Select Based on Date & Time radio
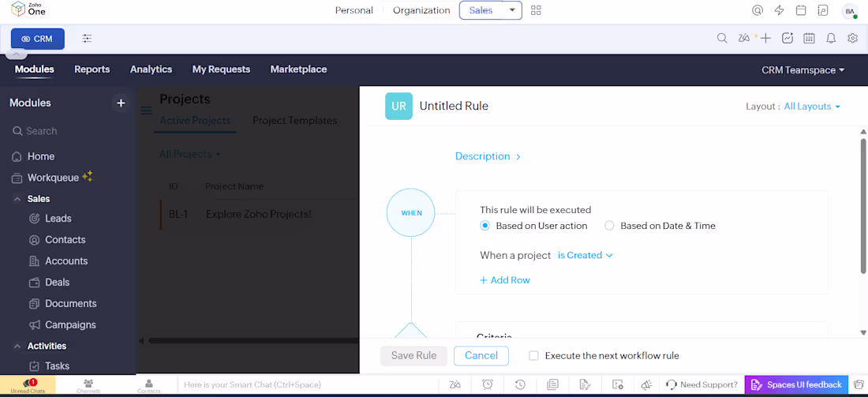The height and width of the screenshot is (397, 868). (609, 226)
